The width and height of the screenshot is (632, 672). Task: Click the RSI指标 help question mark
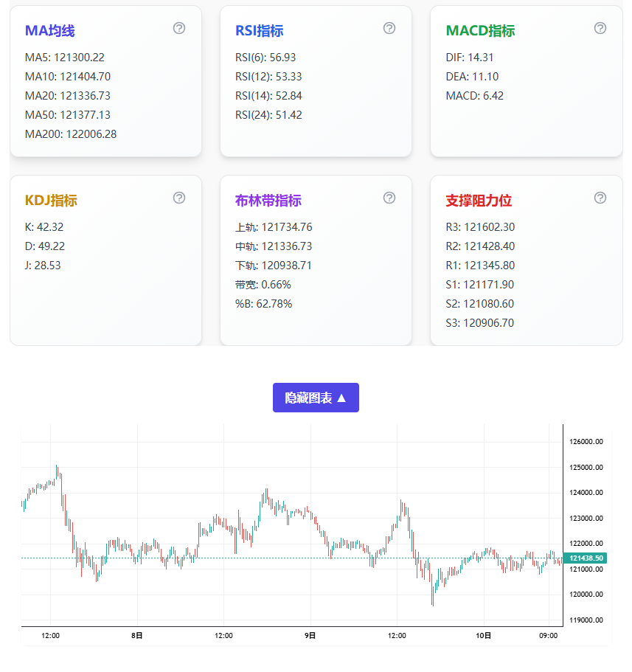pyautogui.click(x=389, y=28)
